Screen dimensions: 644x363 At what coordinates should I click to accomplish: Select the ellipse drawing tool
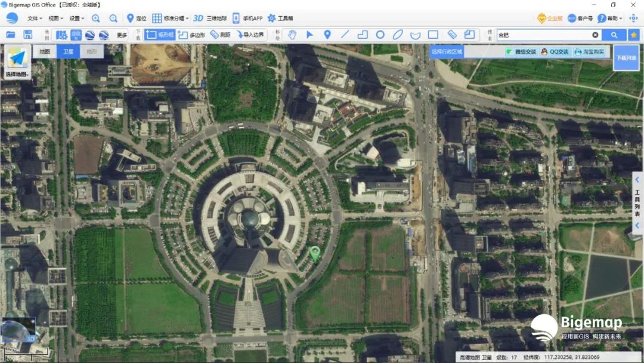(x=398, y=35)
